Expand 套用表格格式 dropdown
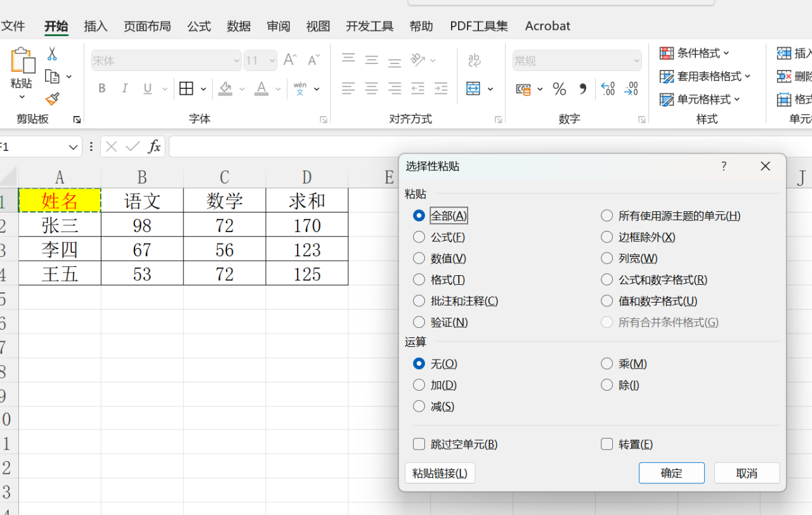This screenshot has height=515, width=812. (x=747, y=76)
